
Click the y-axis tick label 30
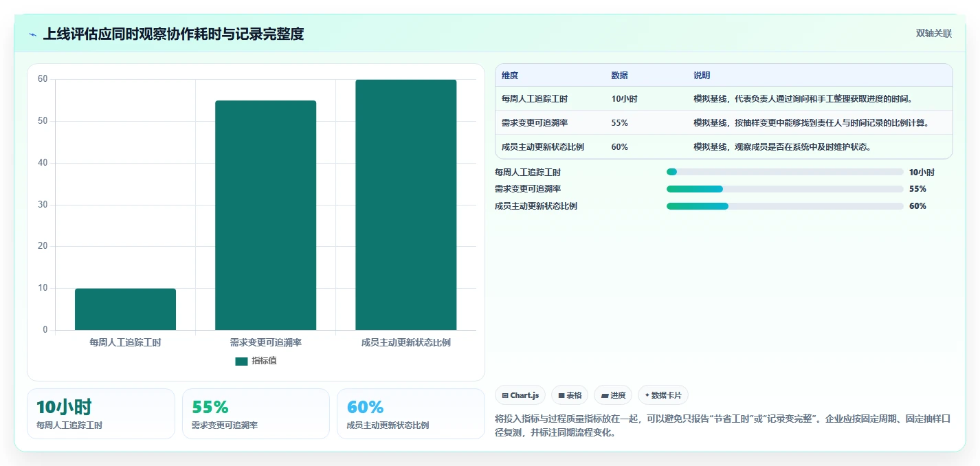point(43,205)
